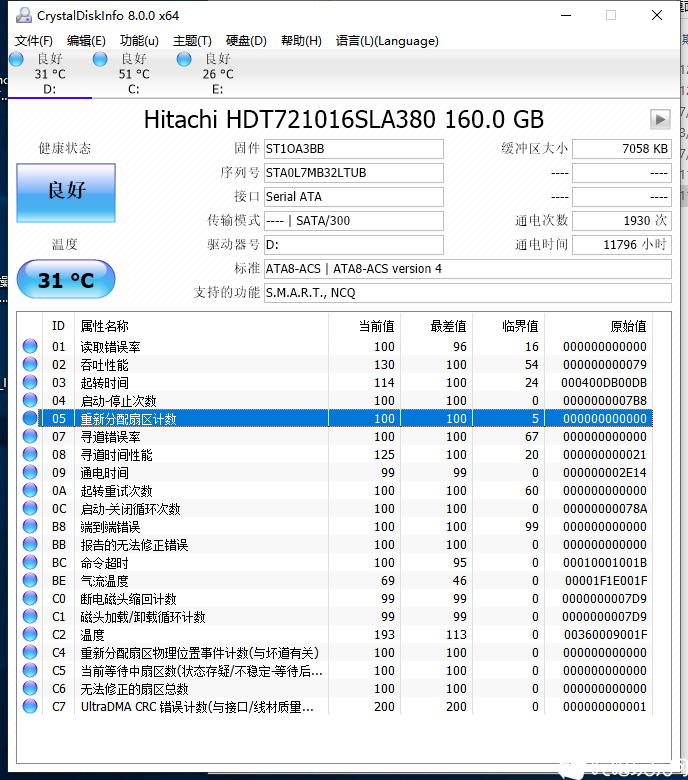
Task: Click the status orb for 03 起转时间
Action: pyautogui.click(x=30, y=382)
